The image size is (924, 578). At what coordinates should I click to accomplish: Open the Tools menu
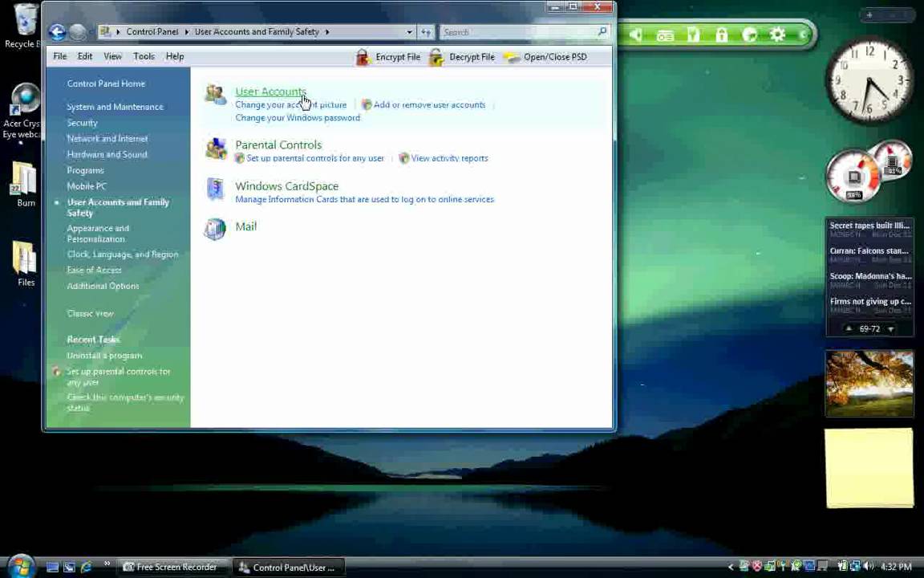coord(144,57)
